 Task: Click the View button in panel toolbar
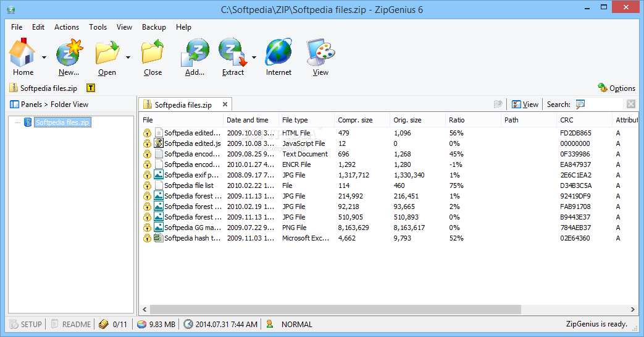[525, 105]
